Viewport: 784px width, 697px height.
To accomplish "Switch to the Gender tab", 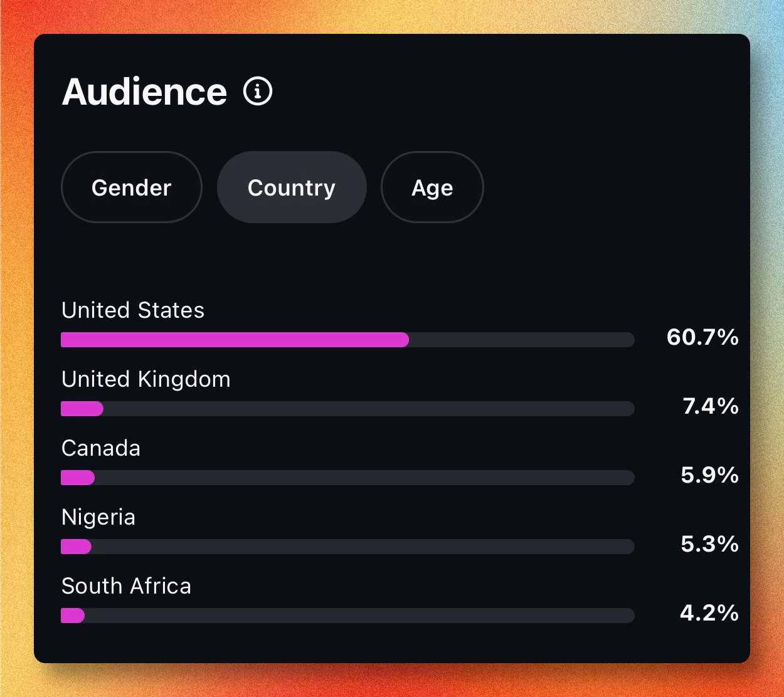I will 132,187.
